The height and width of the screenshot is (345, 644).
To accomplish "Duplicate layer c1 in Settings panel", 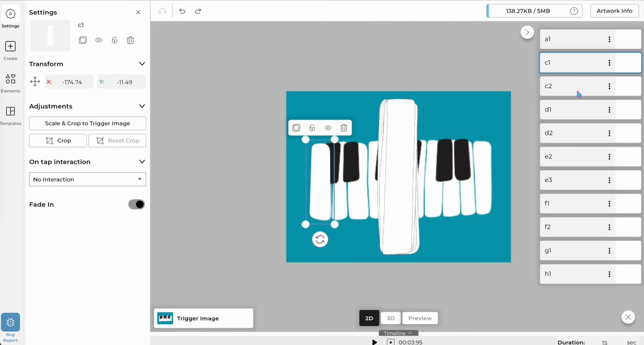I will (83, 40).
